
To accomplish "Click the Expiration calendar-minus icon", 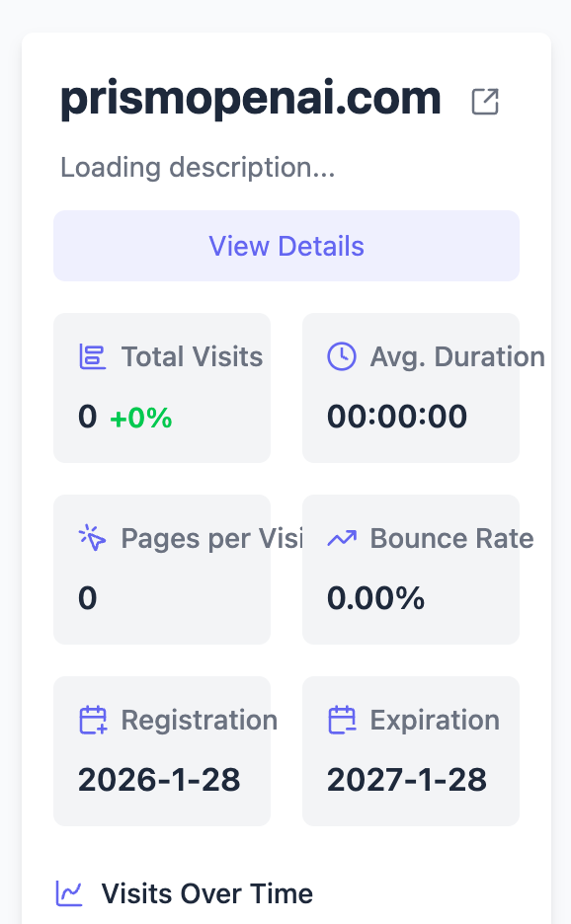I will pyautogui.click(x=342, y=720).
